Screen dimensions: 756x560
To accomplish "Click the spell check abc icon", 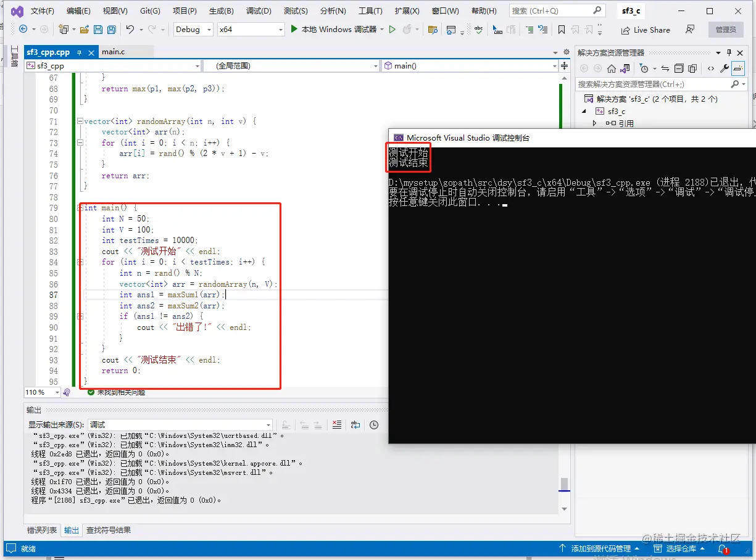I will point(479,29).
